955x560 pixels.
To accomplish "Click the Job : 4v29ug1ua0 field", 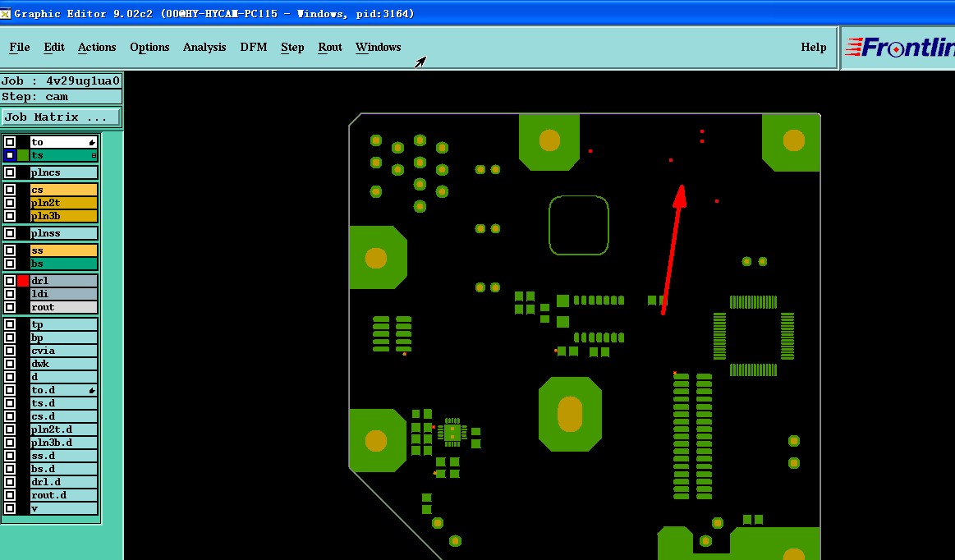I will point(61,81).
